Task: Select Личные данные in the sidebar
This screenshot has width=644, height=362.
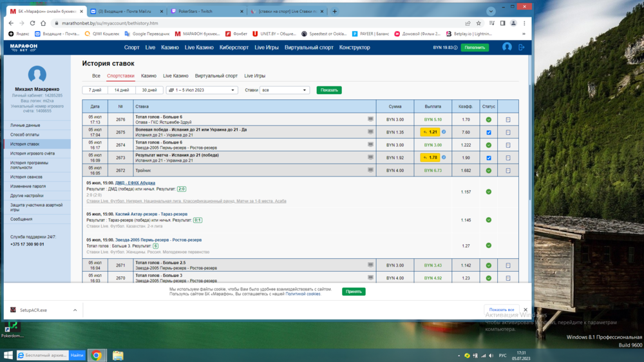Action: 25,125
